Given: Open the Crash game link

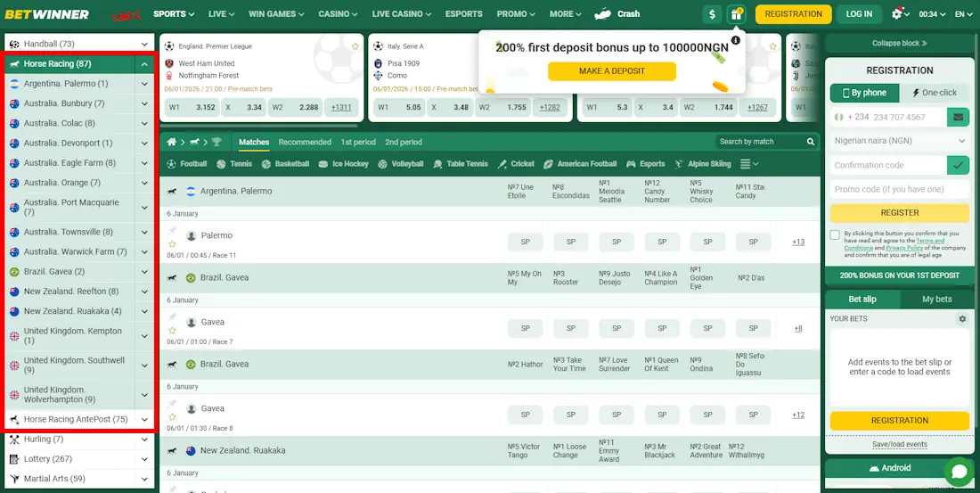Looking at the screenshot, I should point(617,13).
